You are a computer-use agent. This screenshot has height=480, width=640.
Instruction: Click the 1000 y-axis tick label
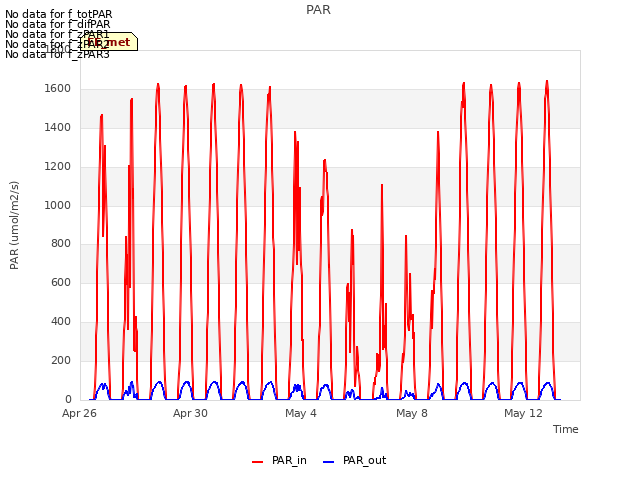[58, 205]
